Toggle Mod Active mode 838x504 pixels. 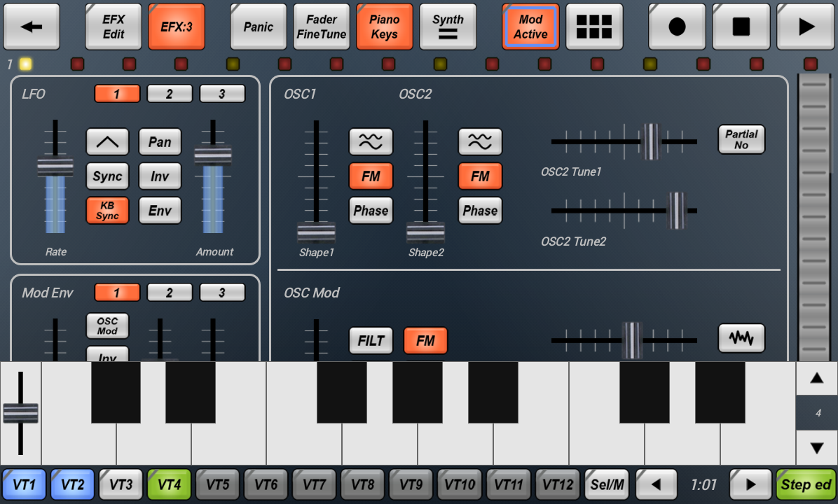(530, 26)
